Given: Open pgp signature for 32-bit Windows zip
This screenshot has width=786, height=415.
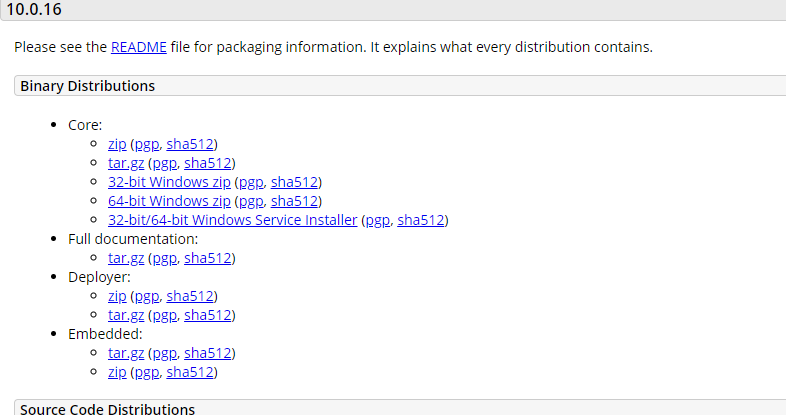Looking at the screenshot, I should click(x=251, y=182).
